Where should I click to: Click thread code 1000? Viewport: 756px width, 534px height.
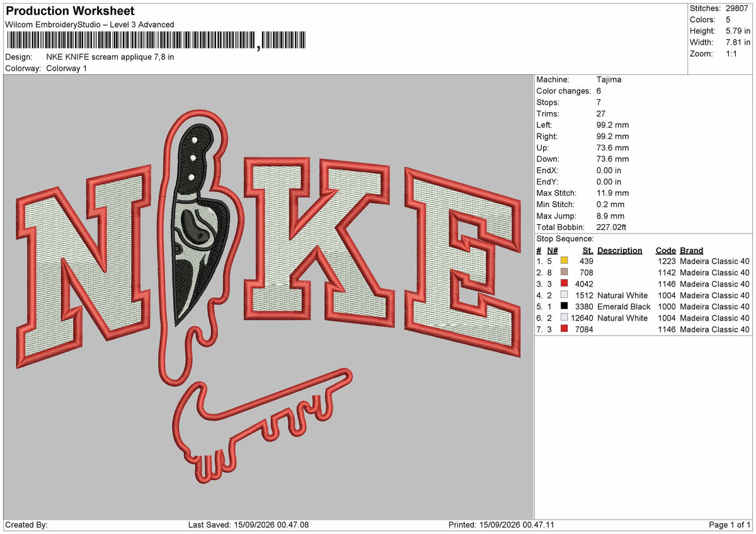pyautogui.click(x=667, y=306)
